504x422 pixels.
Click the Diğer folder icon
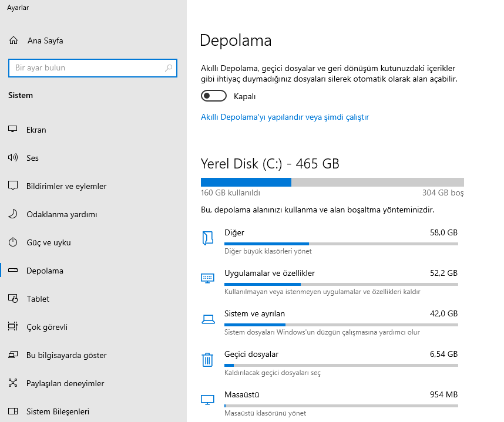pos(207,237)
